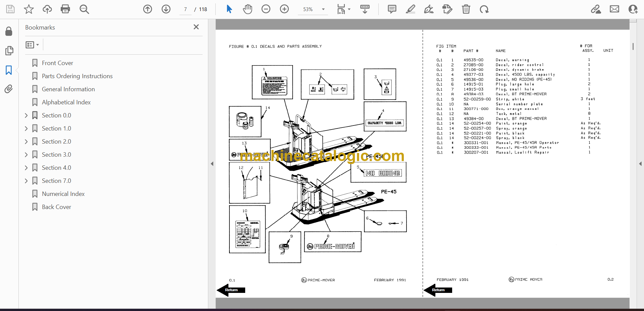Viewport: 644px width, 311px height.
Task: Print the document
Action: (x=65, y=9)
